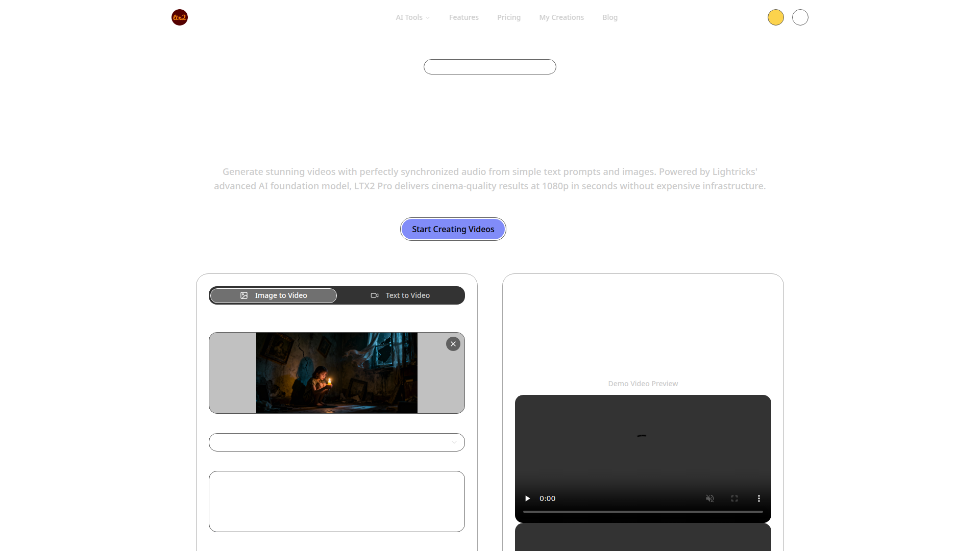The height and width of the screenshot is (551, 980).
Task: Open demo video more options menu
Action: (758, 498)
